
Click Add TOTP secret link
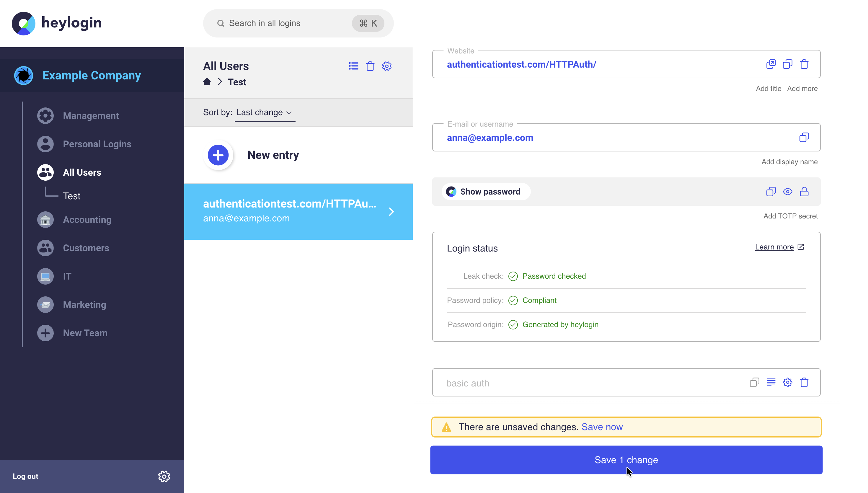790,216
